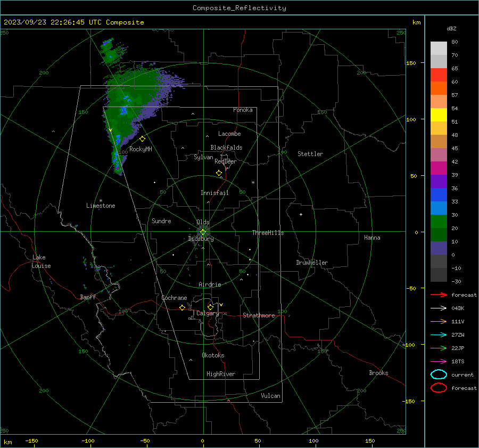Click the yellow diamond marker near RedDeer
Screen dimensions: 479x448
pyautogui.click(x=219, y=173)
